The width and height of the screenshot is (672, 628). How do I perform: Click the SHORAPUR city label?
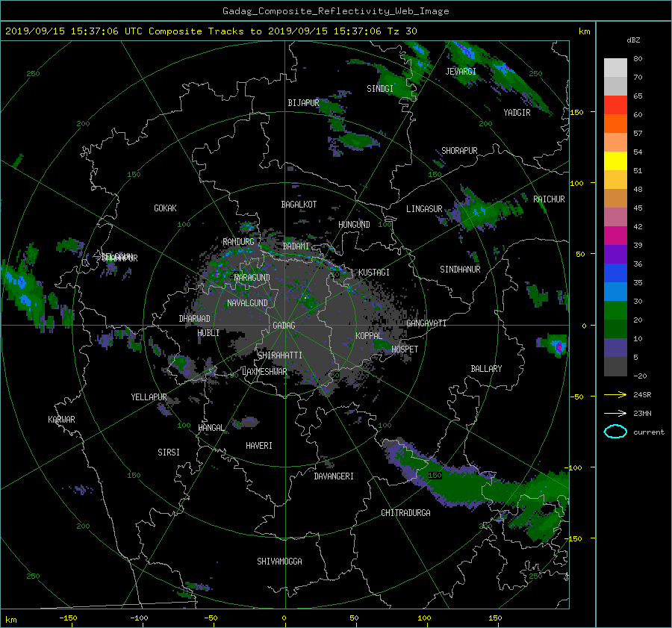click(x=459, y=151)
